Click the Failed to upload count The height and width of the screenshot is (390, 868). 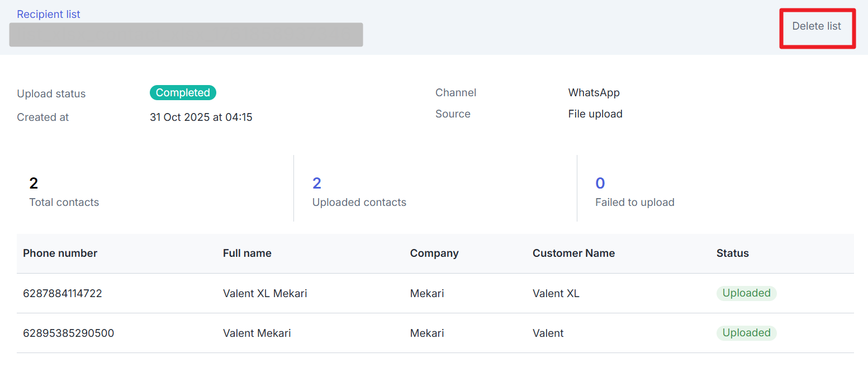(600, 184)
